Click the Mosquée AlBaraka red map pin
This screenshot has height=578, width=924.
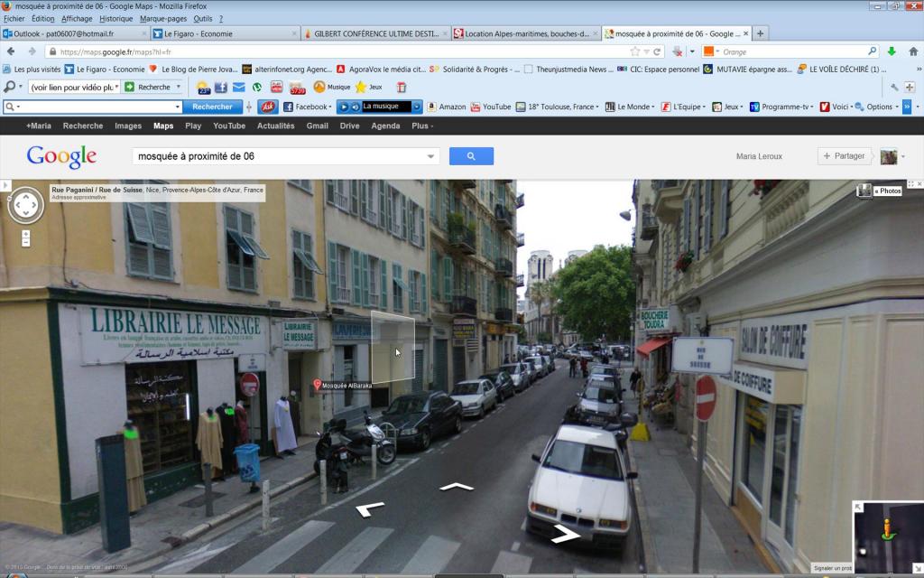(317, 385)
